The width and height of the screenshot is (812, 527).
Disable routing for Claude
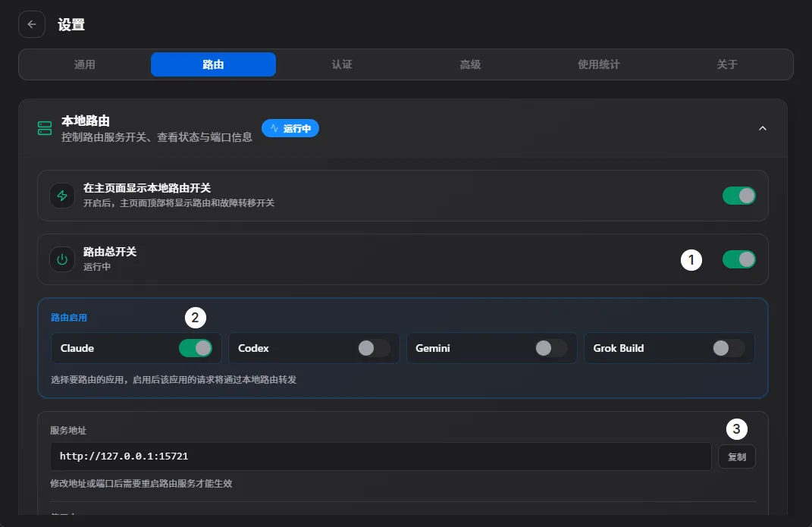(x=196, y=348)
